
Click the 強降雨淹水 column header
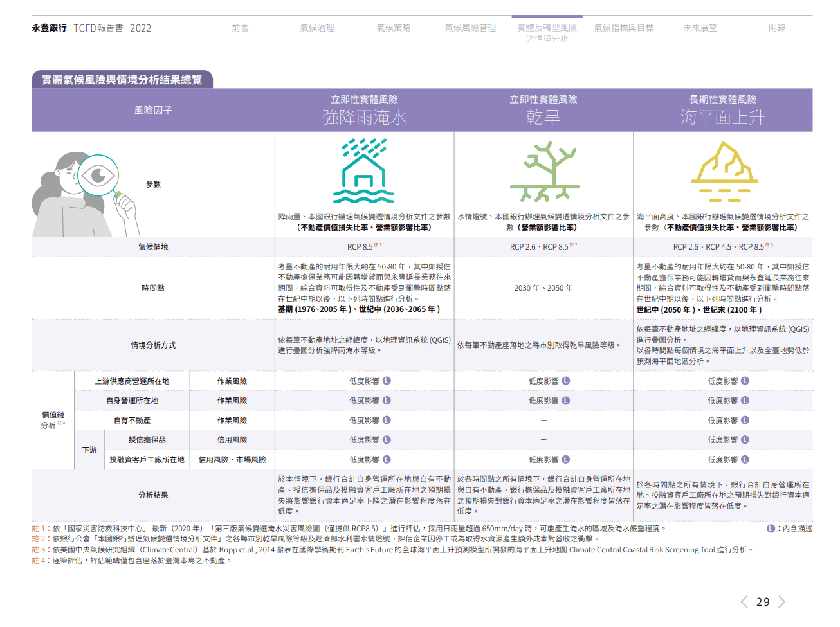tap(364, 110)
